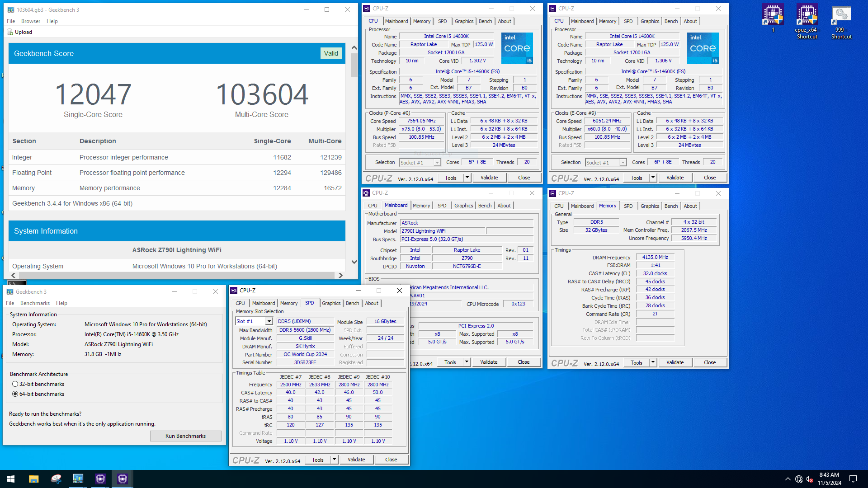The height and width of the screenshot is (488, 868).
Task: Switch to Graphics tab in SPD CPU-Z window
Action: point(331,303)
